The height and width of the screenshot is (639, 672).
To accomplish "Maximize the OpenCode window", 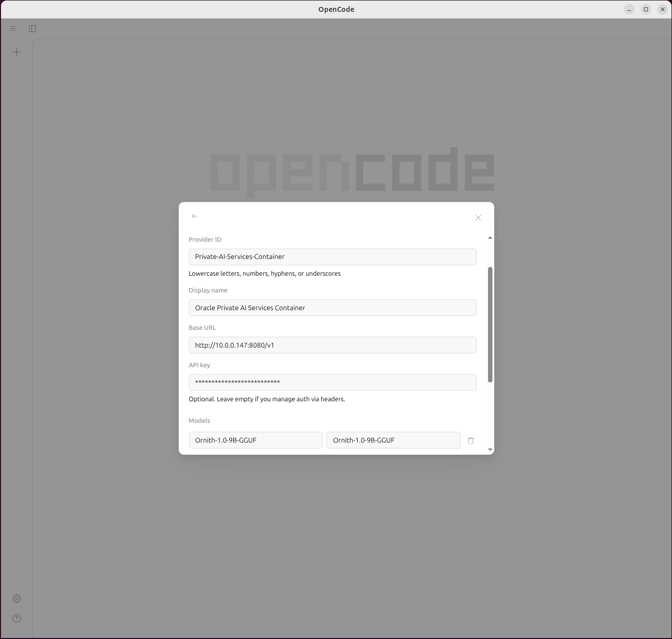I will (646, 9).
